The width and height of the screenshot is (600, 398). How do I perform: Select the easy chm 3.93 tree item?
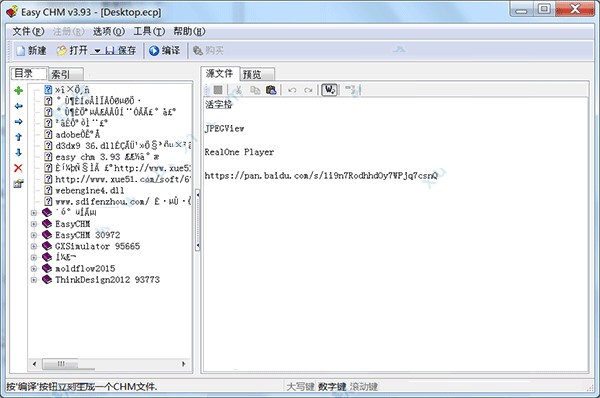(107, 157)
